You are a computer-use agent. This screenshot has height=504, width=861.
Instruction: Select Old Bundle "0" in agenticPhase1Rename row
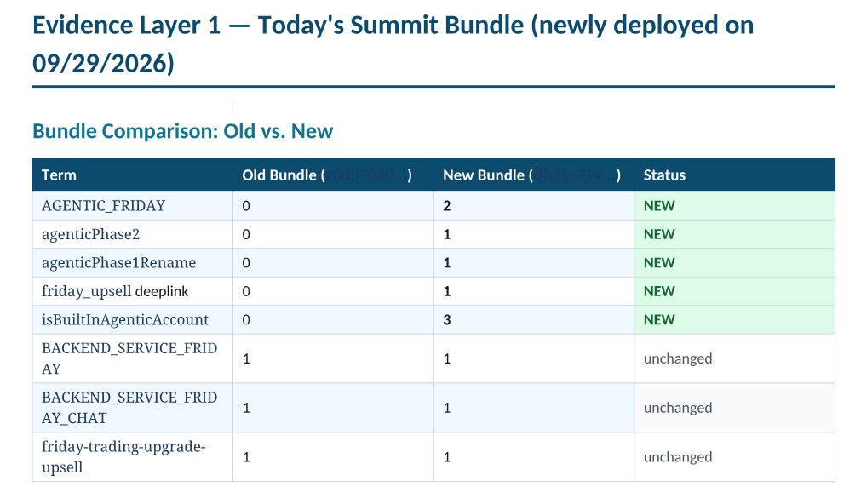[246, 263]
